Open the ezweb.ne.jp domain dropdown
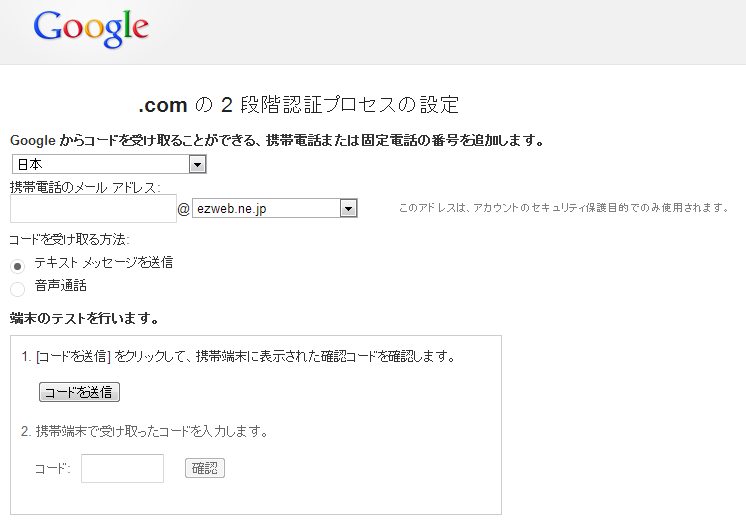Image resolution: width=746 pixels, height=522 pixels. click(x=275, y=208)
